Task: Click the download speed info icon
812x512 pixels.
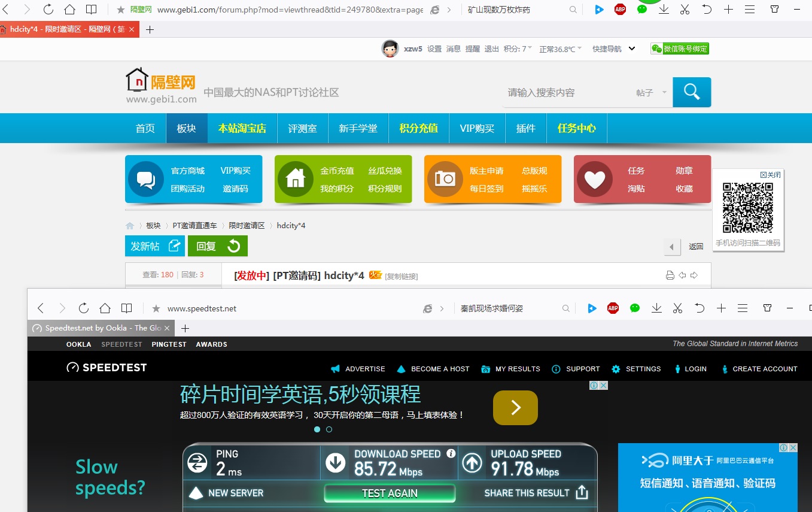Action: tap(451, 454)
